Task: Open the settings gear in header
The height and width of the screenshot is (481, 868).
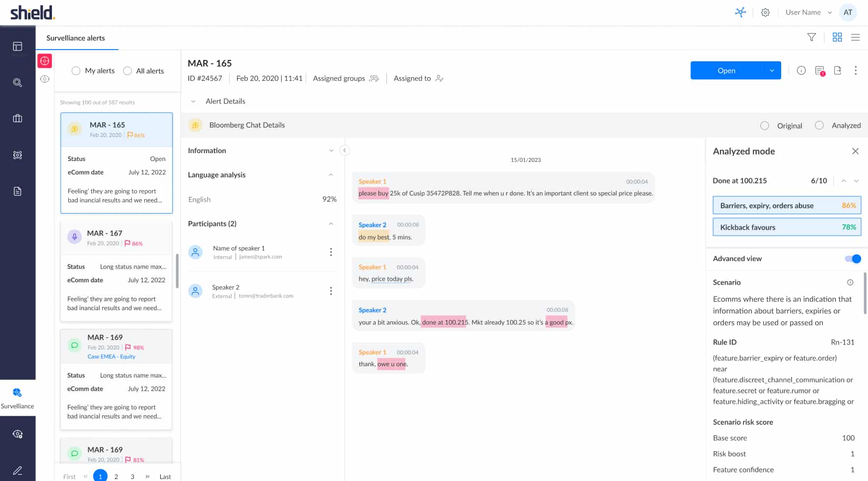Action: pos(765,13)
